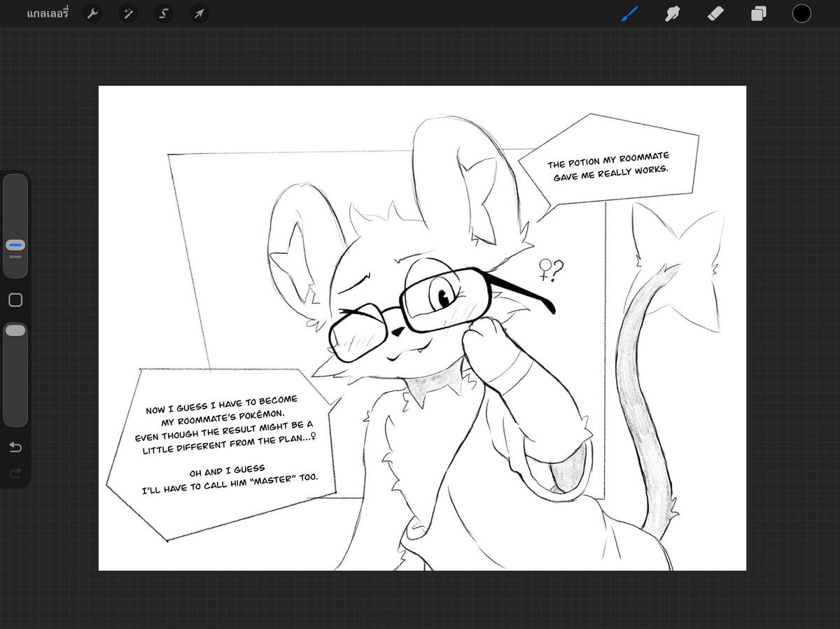Image resolution: width=840 pixels, height=629 pixels.
Task: Click the text 'I'LL HAVE TO CALL HIM "MASTER" TOO.'
Action: coord(230,484)
